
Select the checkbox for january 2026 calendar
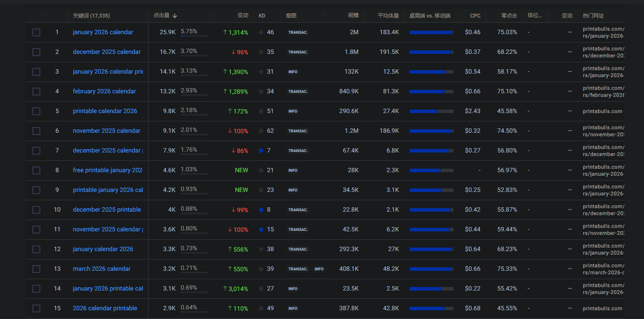pos(36,32)
